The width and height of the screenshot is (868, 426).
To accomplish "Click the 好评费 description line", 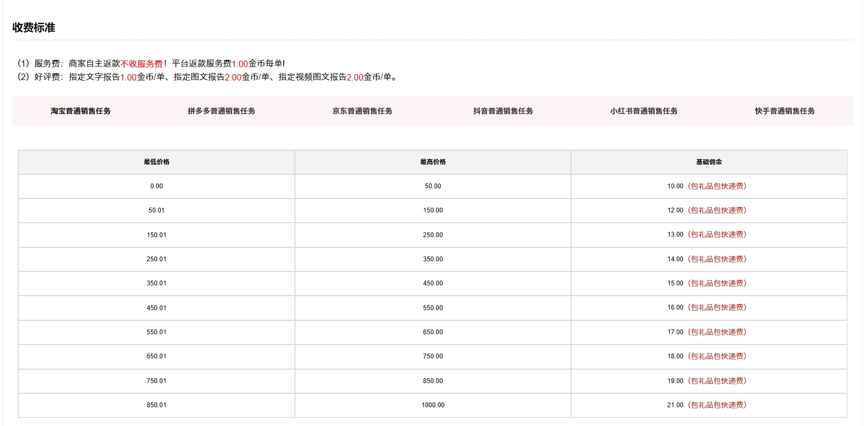I will click(208, 77).
